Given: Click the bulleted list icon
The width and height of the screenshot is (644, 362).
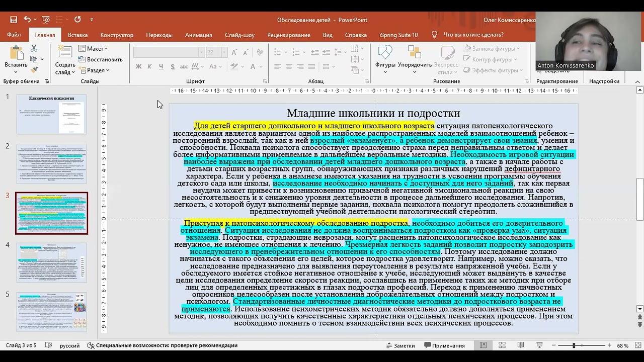Looking at the screenshot, I should 278,52.
